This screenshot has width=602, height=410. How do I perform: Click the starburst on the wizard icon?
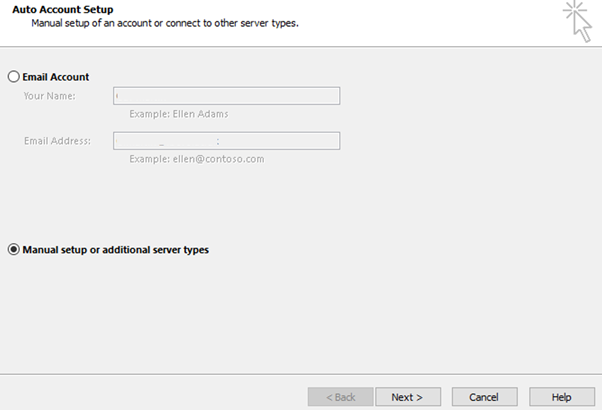(572, 12)
